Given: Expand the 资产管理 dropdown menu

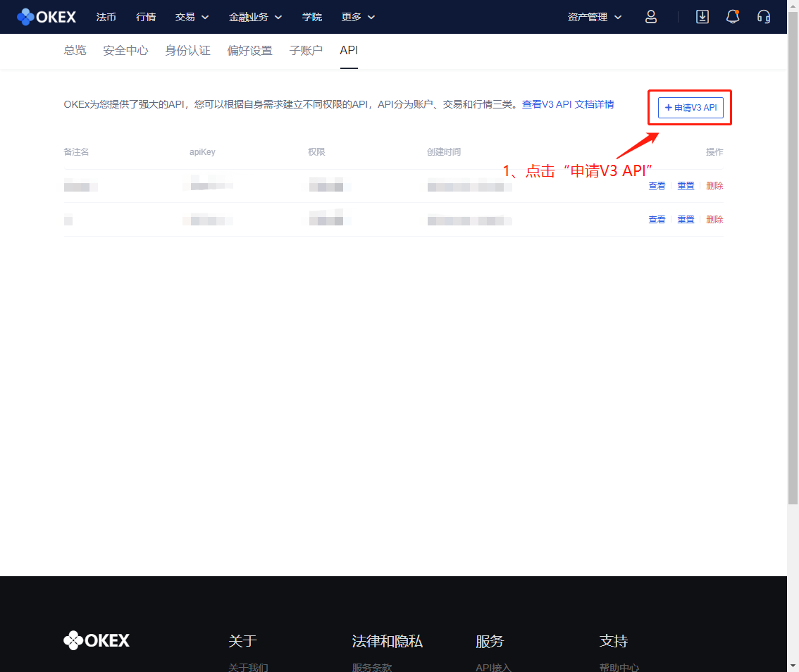Looking at the screenshot, I should pyautogui.click(x=594, y=17).
